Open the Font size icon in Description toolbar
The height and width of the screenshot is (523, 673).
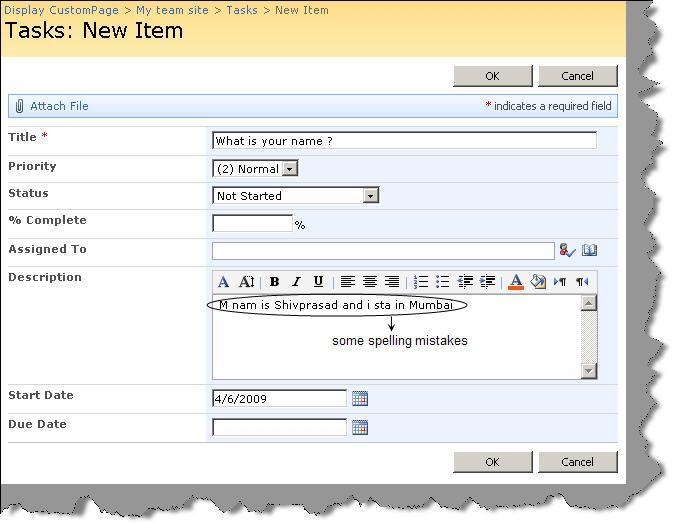(x=246, y=282)
